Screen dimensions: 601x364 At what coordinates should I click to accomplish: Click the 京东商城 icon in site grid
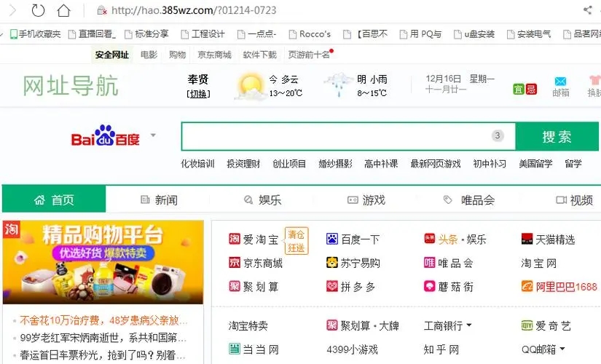234,263
